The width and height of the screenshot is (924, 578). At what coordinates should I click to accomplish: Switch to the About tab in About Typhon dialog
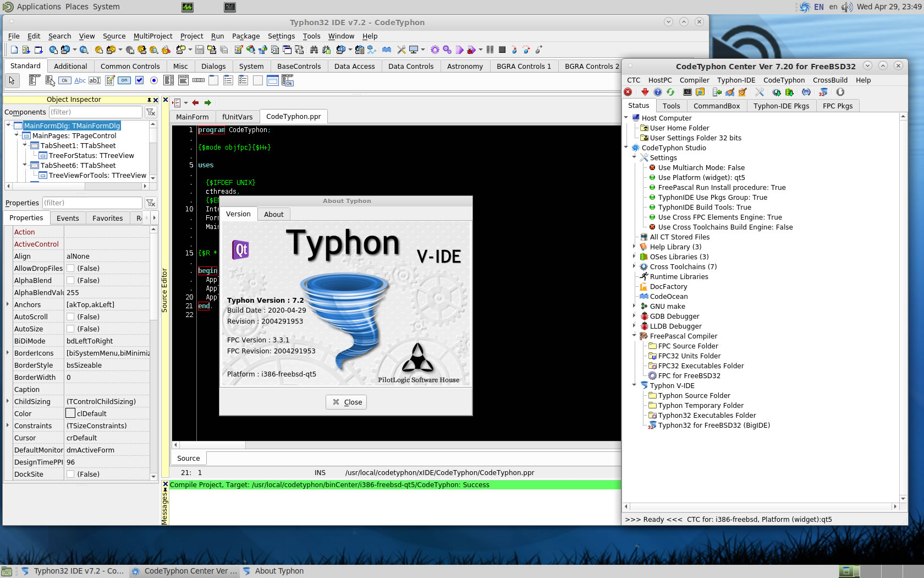point(274,214)
